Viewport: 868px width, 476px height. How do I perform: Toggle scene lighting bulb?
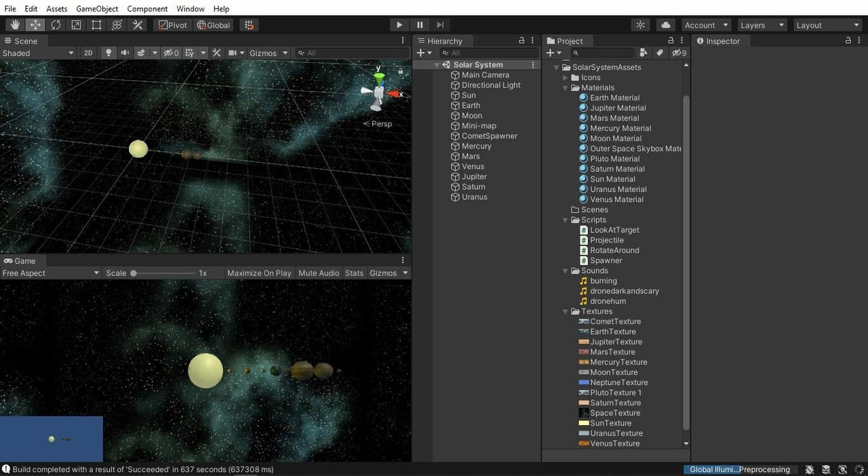pyautogui.click(x=108, y=53)
